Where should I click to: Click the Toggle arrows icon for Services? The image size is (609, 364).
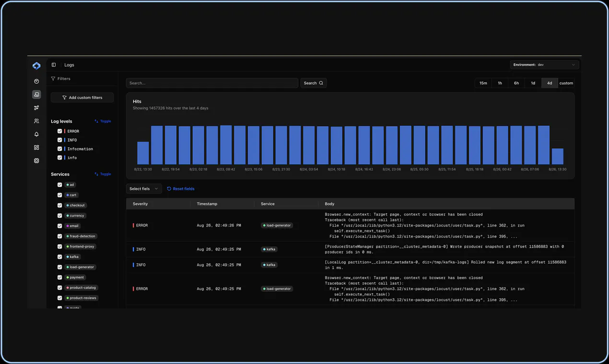coord(96,174)
